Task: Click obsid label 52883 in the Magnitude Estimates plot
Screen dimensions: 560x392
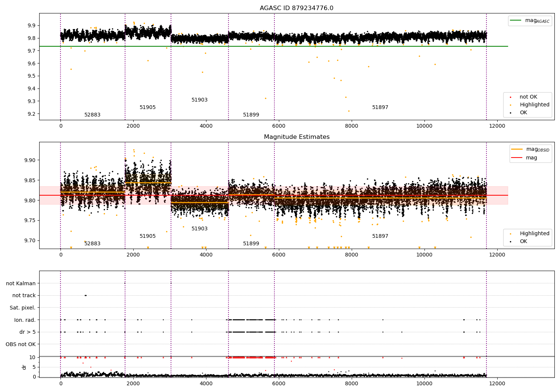Action: (92, 244)
